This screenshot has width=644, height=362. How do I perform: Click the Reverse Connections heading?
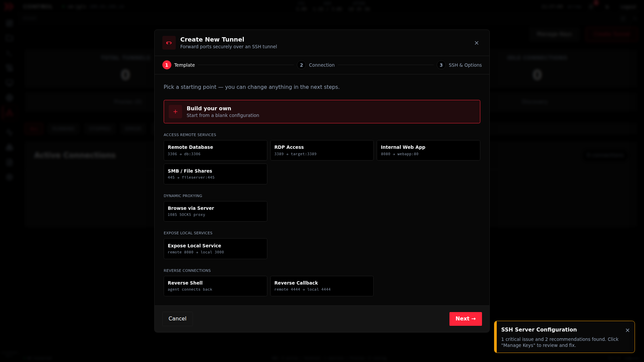(x=187, y=270)
